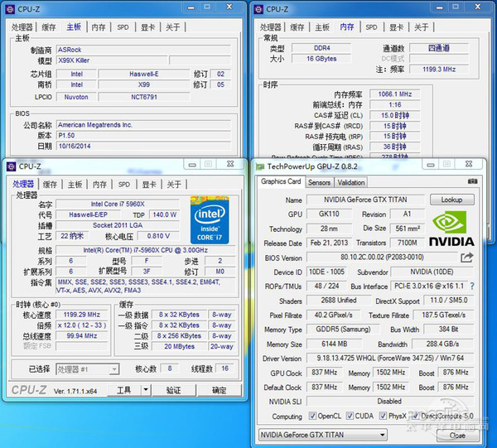Viewport: 497px width, 448px height.
Task: Click the BIOS Version share/export icon in GPU-Z
Action: click(466, 258)
